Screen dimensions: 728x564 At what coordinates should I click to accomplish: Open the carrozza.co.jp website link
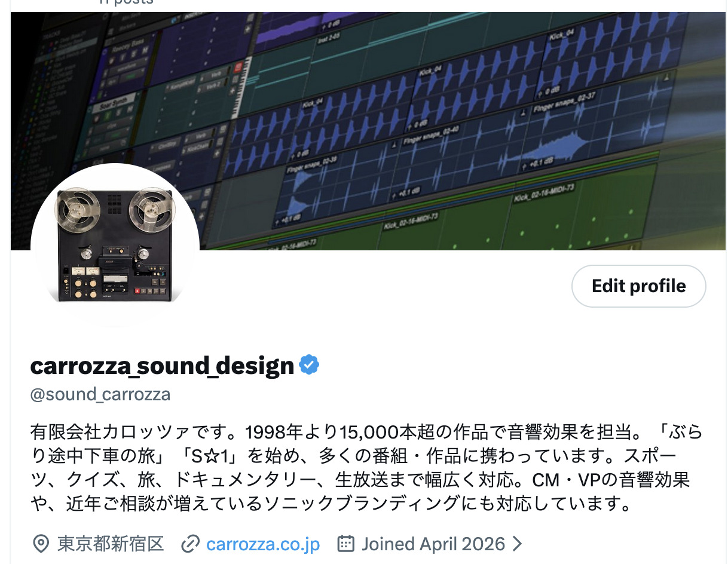tap(263, 544)
